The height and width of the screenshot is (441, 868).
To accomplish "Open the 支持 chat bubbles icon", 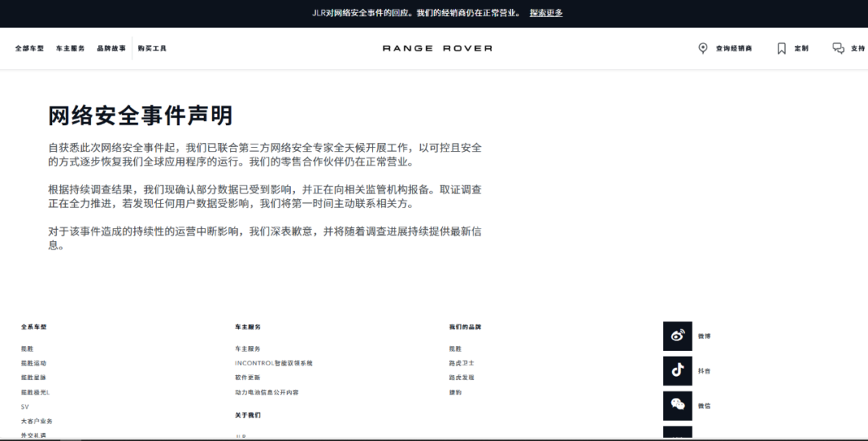I will [838, 48].
